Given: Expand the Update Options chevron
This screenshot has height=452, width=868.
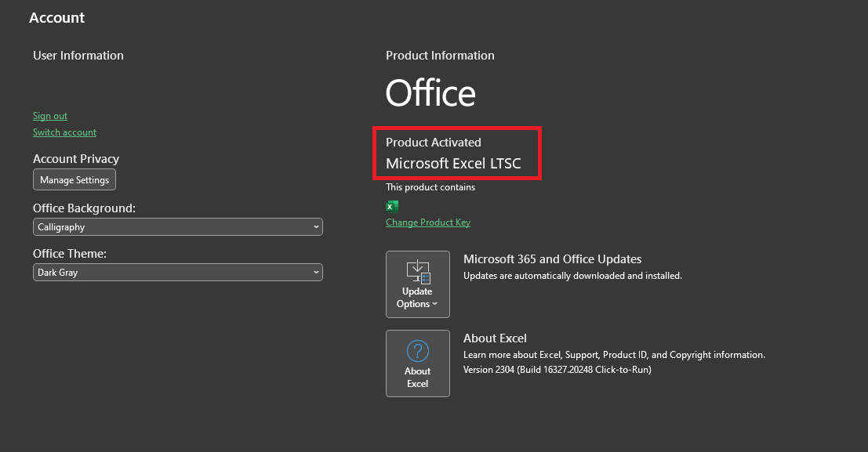Looking at the screenshot, I should pyautogui.click(x=435, y=304).
